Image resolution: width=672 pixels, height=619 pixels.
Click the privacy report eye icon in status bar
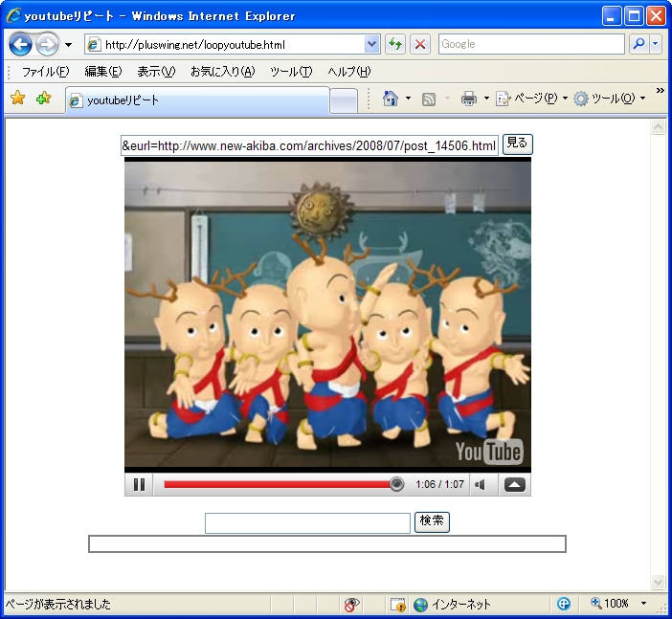[x=351, y=605]
